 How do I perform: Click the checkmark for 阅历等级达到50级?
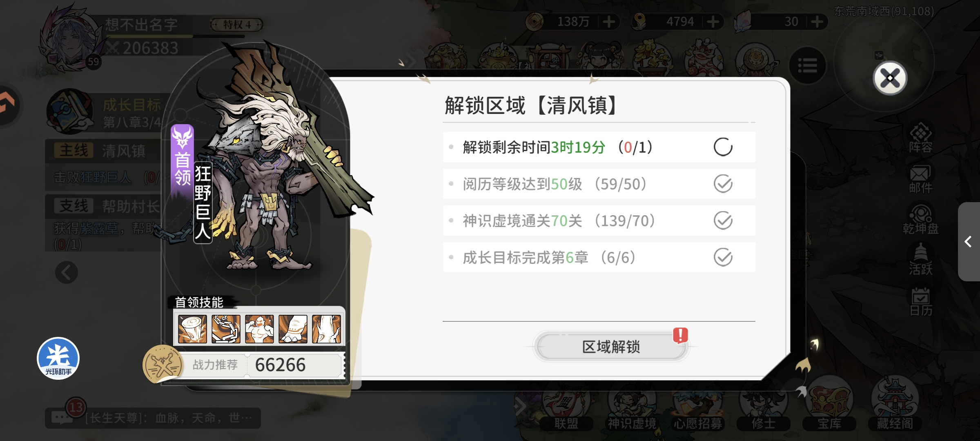point(723,184)
